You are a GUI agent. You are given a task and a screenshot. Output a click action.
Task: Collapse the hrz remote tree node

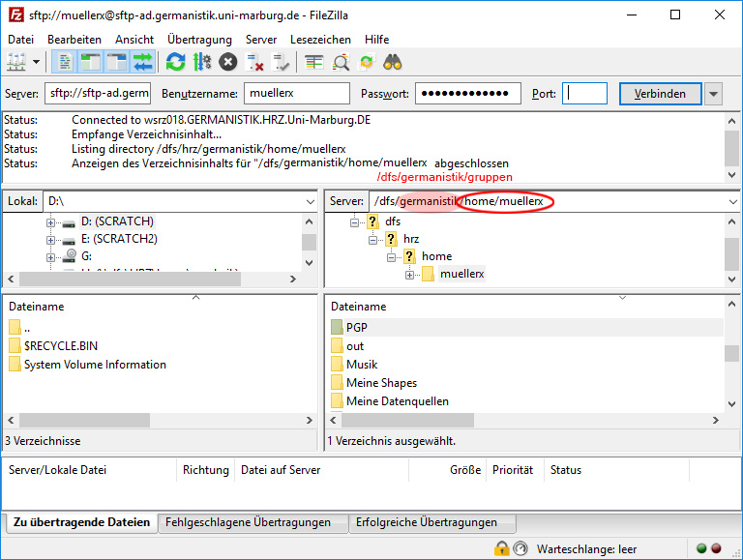[372, 240]
